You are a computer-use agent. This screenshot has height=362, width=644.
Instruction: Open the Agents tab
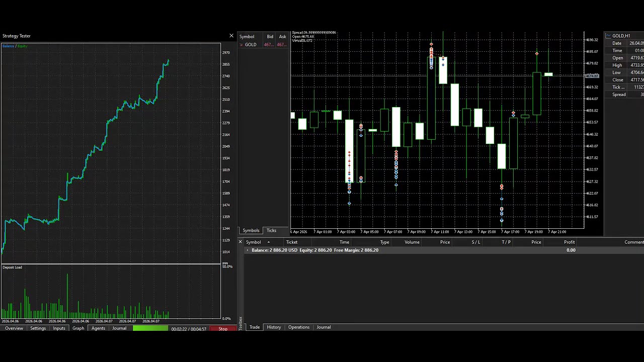[98, 328]
